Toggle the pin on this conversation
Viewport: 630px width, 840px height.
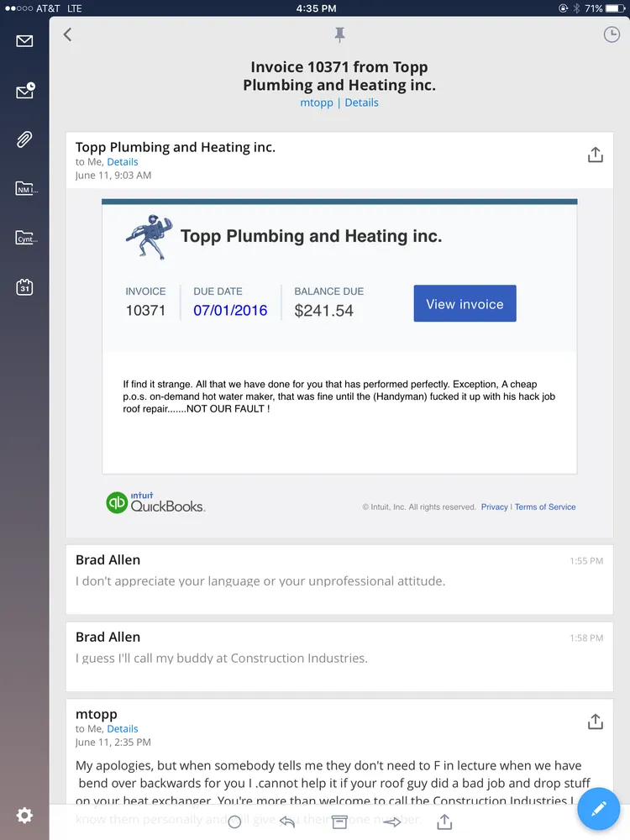(339, 35)
